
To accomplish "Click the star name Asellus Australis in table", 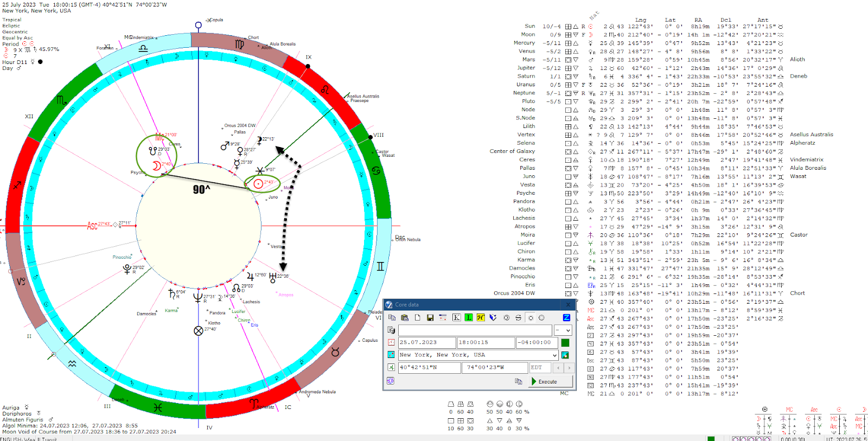I will [x=812, y=135].
